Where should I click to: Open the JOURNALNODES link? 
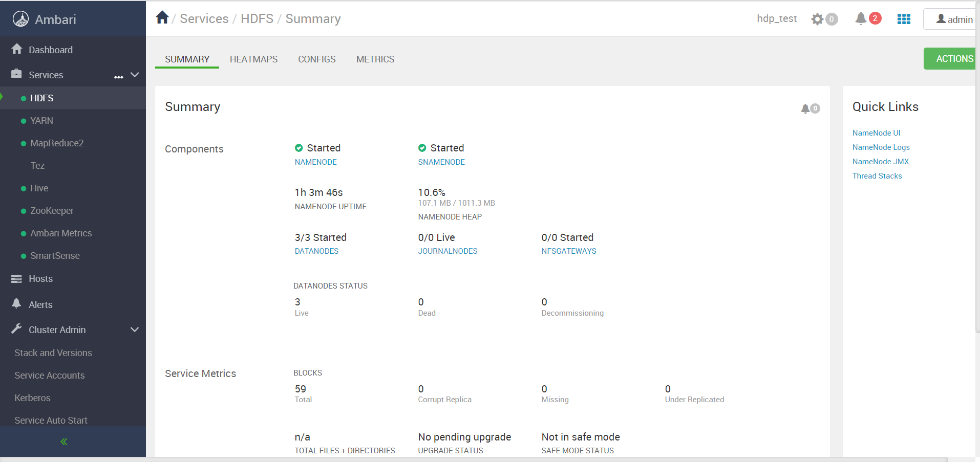click(448, 251)
